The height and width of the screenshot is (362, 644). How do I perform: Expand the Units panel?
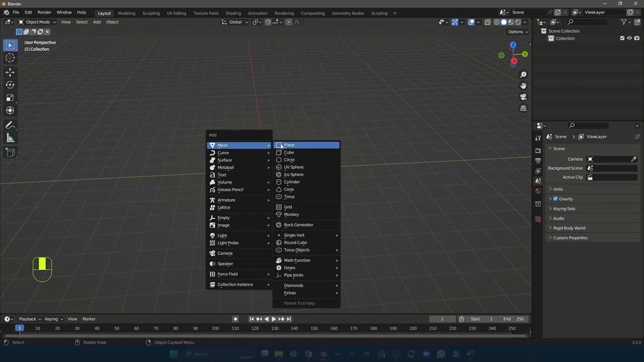pos(558,189)
